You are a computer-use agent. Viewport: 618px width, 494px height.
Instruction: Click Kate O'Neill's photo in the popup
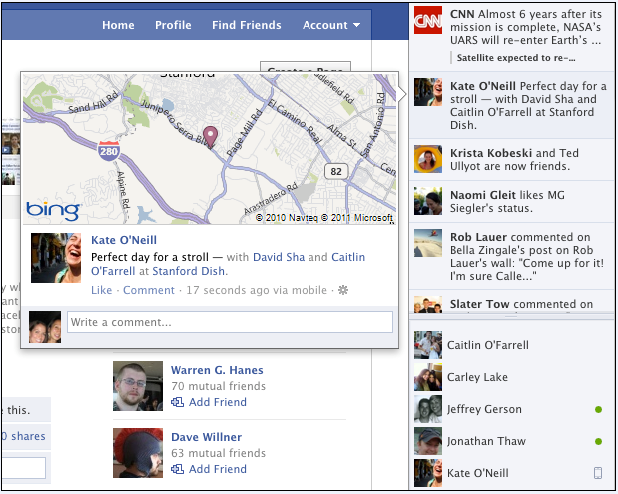pos(56,258)
